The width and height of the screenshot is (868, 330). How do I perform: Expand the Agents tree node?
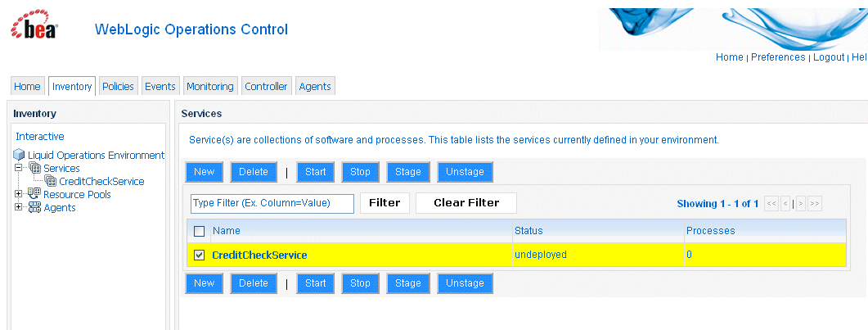[18, 207]
